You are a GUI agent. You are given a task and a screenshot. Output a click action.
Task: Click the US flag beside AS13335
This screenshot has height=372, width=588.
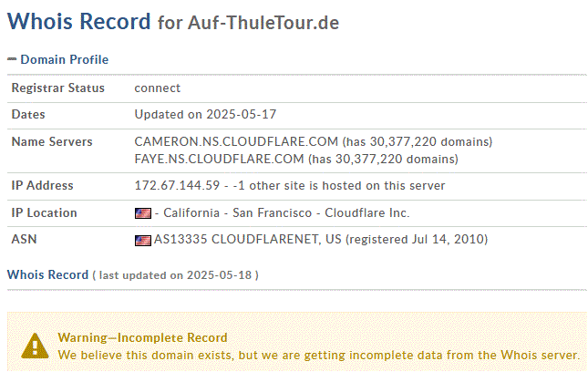point(143,240)
